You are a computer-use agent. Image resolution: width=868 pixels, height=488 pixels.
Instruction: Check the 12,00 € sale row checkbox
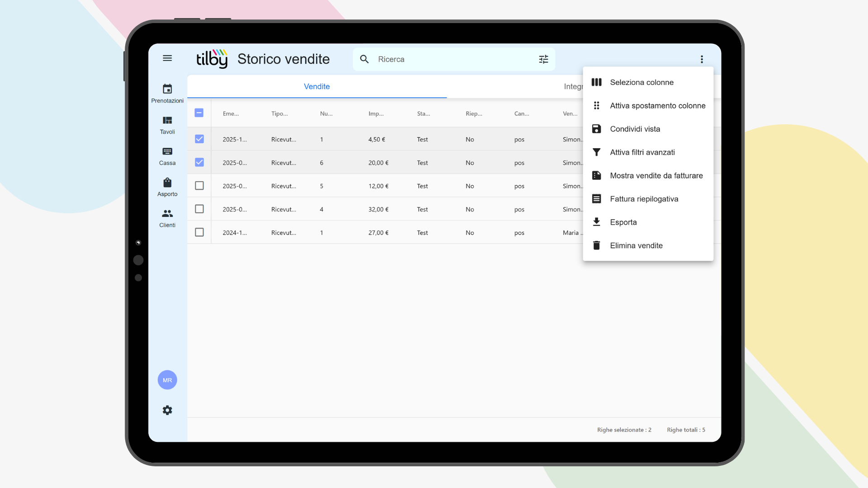coord(199,186)
